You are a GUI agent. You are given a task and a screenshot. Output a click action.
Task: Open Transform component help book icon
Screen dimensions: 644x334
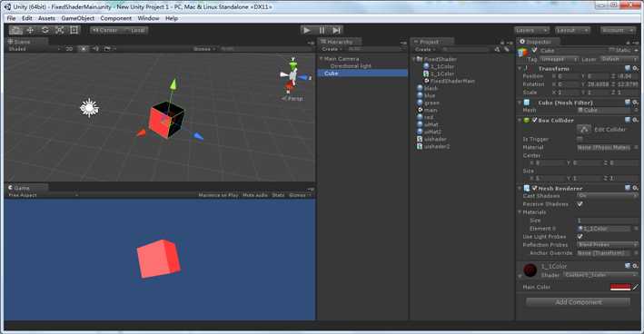628,68
